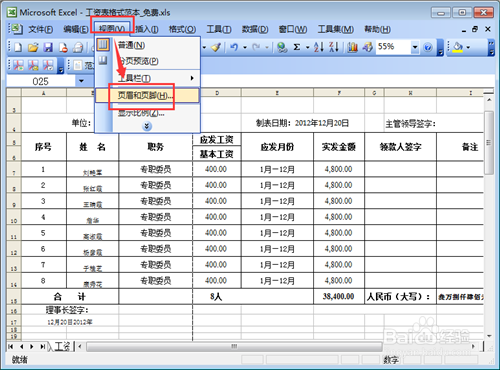
Task: Open the 帮助(H) menu
Action: click(x=377, y=29)
